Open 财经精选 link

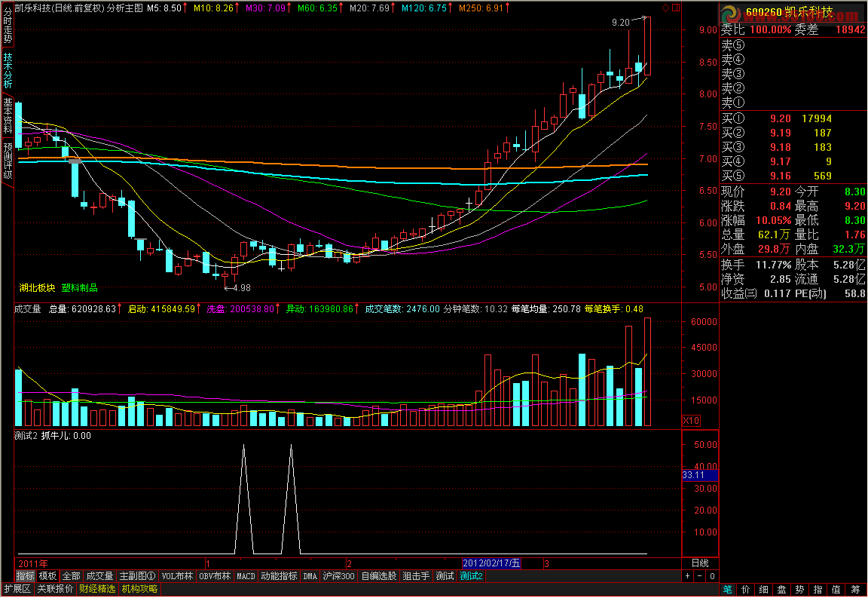pyautogui.click(x=97, y=589)
